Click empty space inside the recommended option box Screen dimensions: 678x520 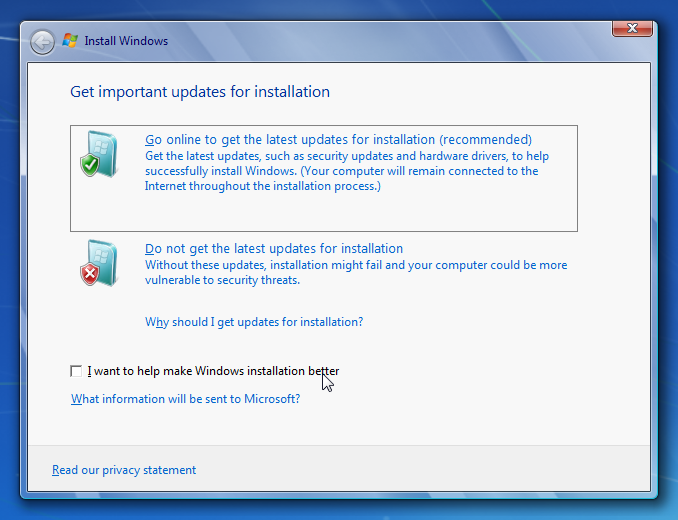click(x=323, y=212)
